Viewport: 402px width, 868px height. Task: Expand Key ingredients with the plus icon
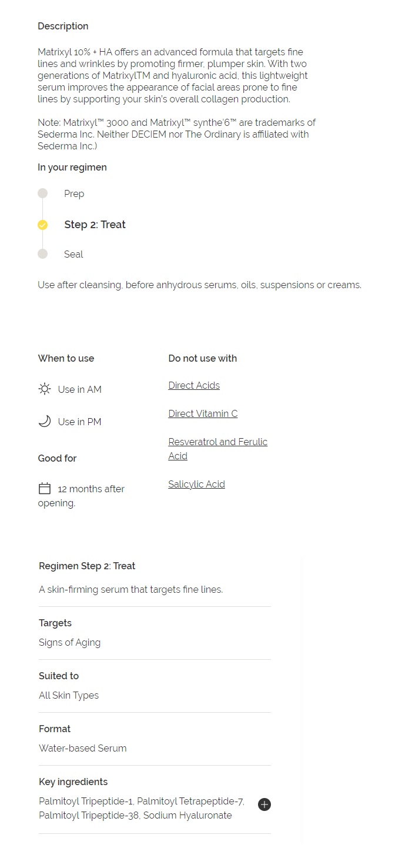click(264, 804)
